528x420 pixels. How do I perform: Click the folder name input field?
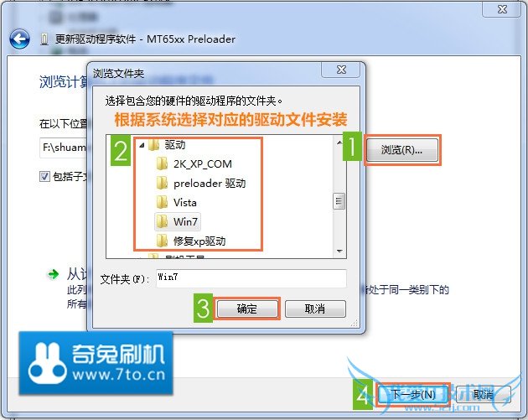tap(251, 278)
